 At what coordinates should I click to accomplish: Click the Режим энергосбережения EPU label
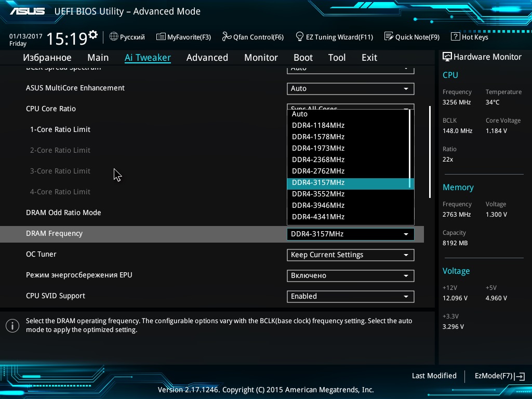click(x=79, y=275)
